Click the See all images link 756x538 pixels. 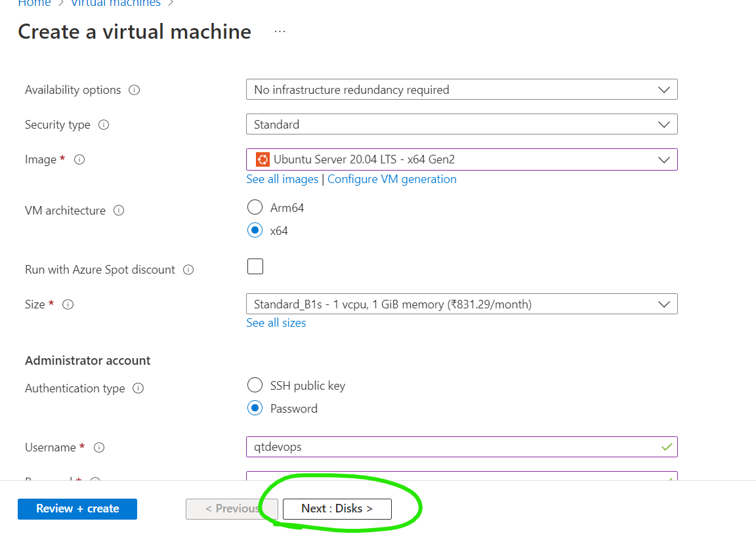[x=282, y=179]
